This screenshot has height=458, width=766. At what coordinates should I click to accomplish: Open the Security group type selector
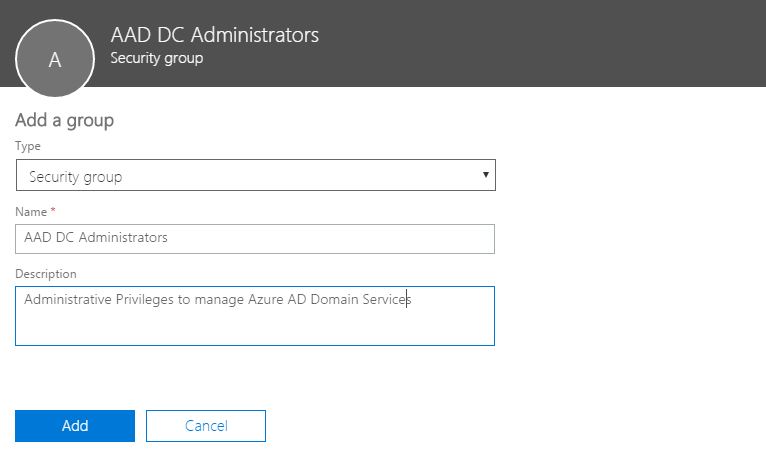(255, 176)
